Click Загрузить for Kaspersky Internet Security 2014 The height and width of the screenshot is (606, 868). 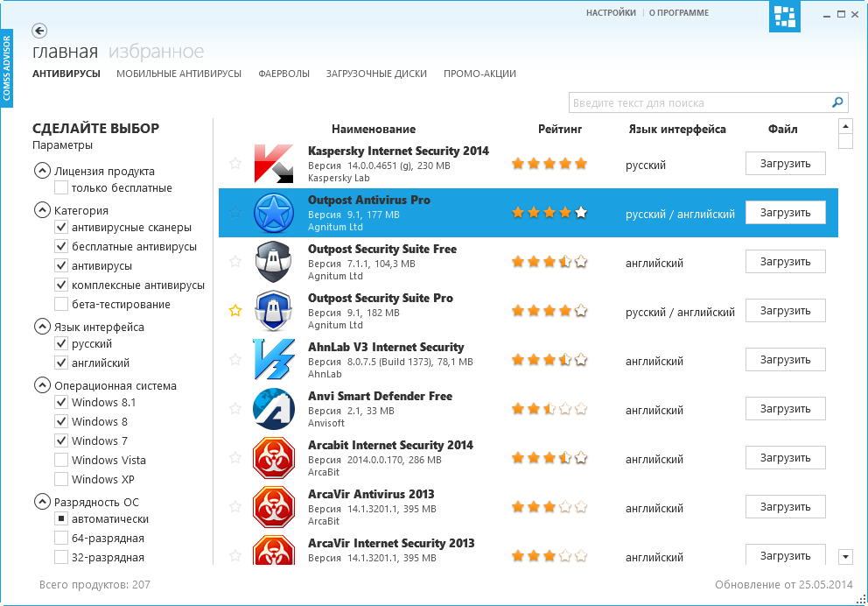(785, 164)
